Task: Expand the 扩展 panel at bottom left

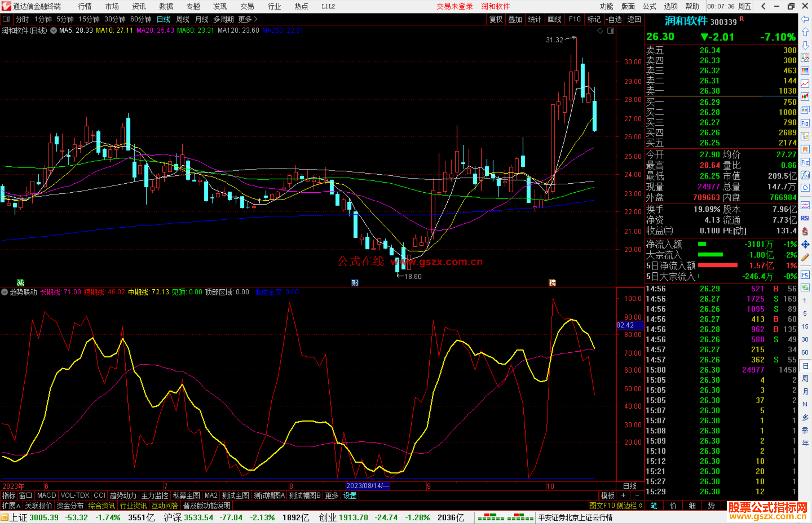Action: tap(11, 506)
